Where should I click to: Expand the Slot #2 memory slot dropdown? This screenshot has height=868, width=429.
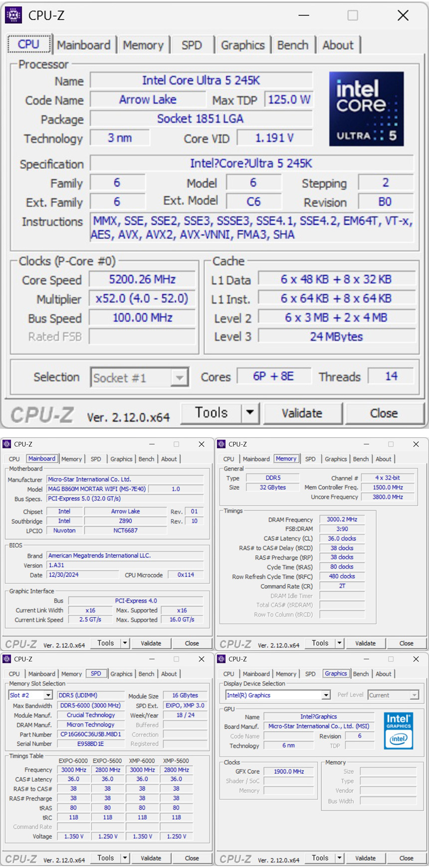click(x=48, y=695)
